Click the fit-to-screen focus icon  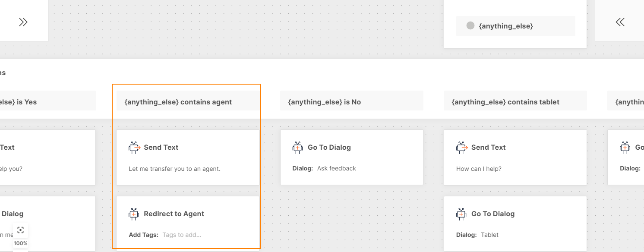click(20, 230)
